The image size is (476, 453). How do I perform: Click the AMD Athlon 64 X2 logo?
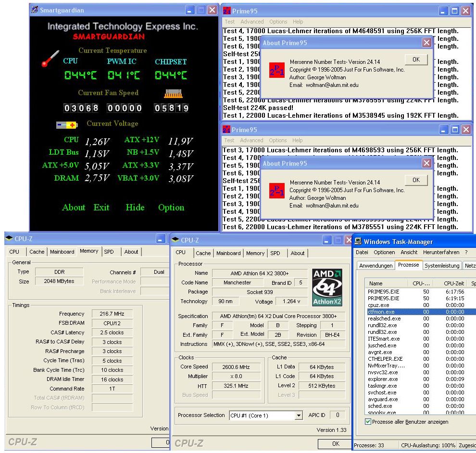click(x=327, y=287)
